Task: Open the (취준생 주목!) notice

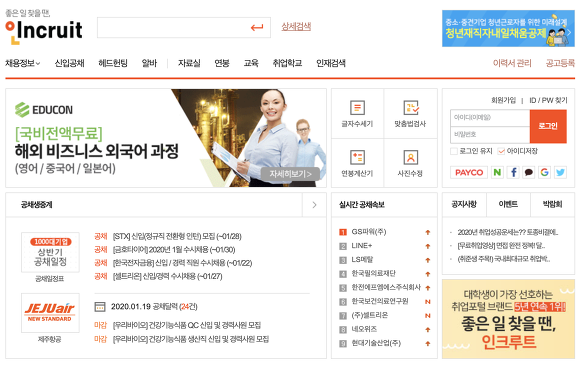Action: coord(504,259)
